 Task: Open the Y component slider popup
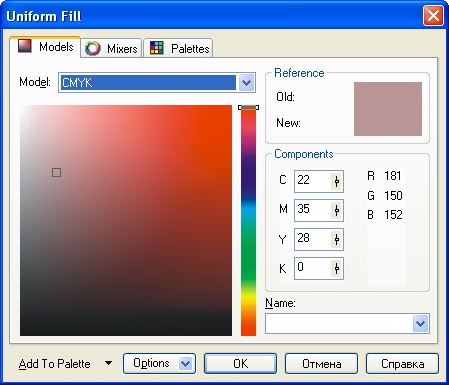tap(337, 239)
